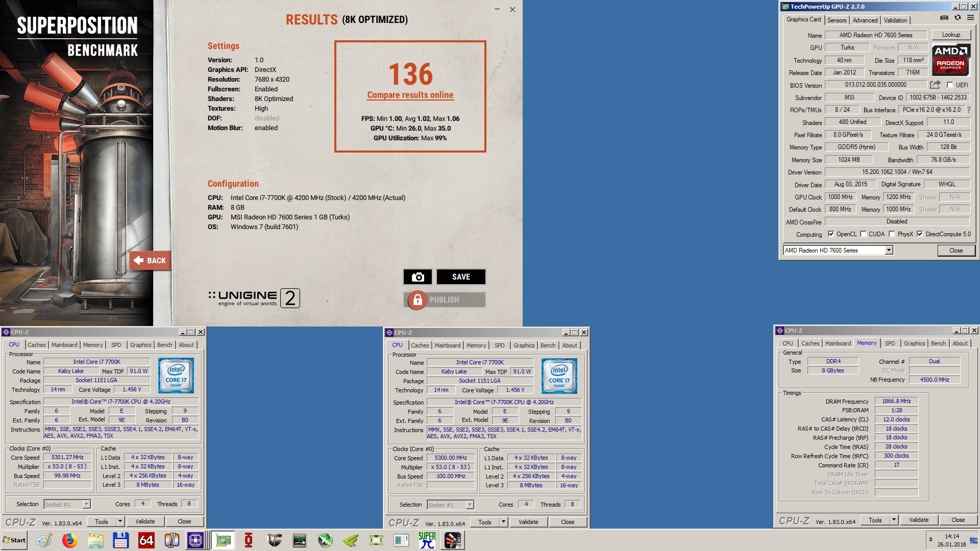
Task: Click the AMD Radeon Graphics logo
Action: click(951, 60)
